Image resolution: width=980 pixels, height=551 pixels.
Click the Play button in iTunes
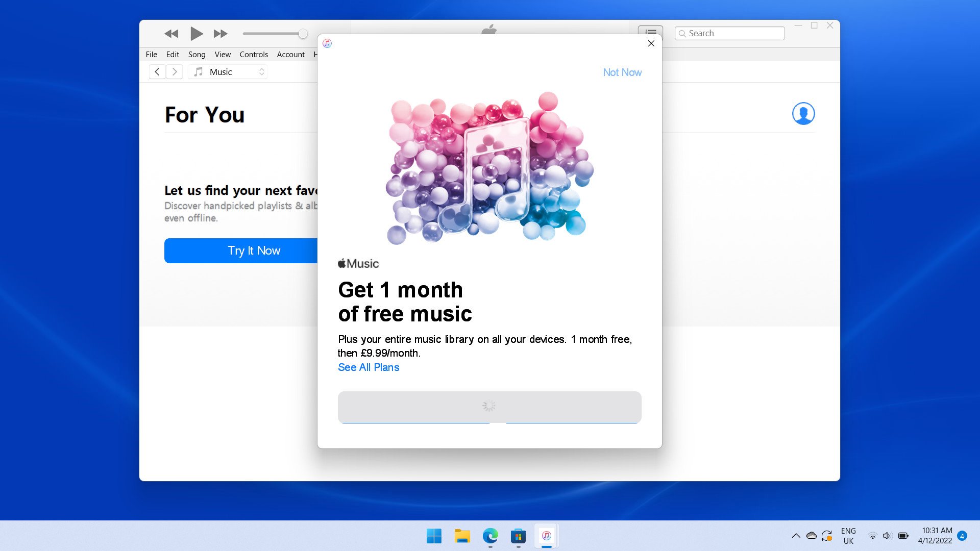[x=196, y=34]
